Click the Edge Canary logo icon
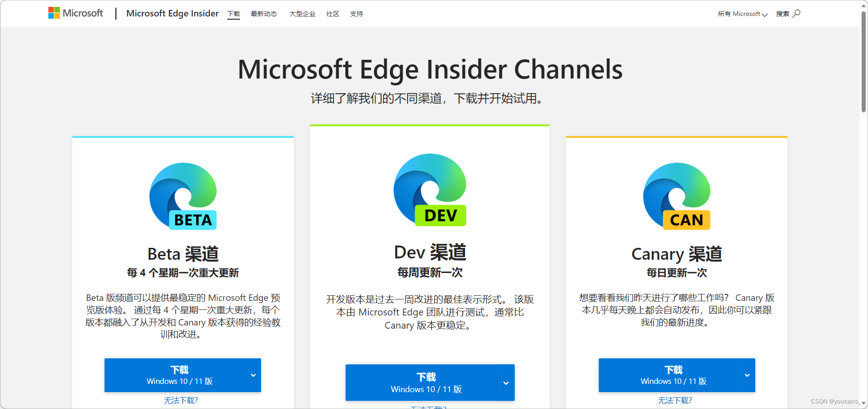This screenshot has width=868, height=409. tap(677, 196)
